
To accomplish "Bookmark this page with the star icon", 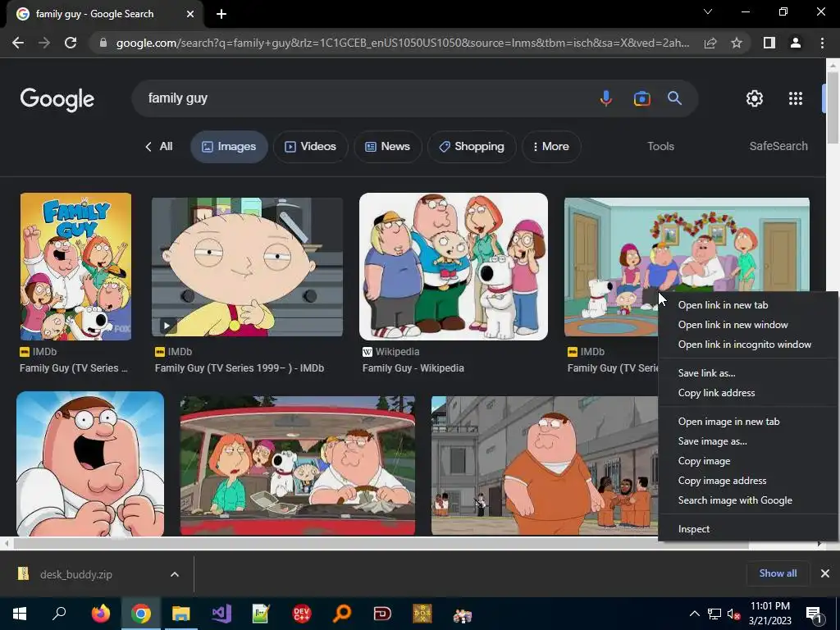I will [x=737, y=43].
